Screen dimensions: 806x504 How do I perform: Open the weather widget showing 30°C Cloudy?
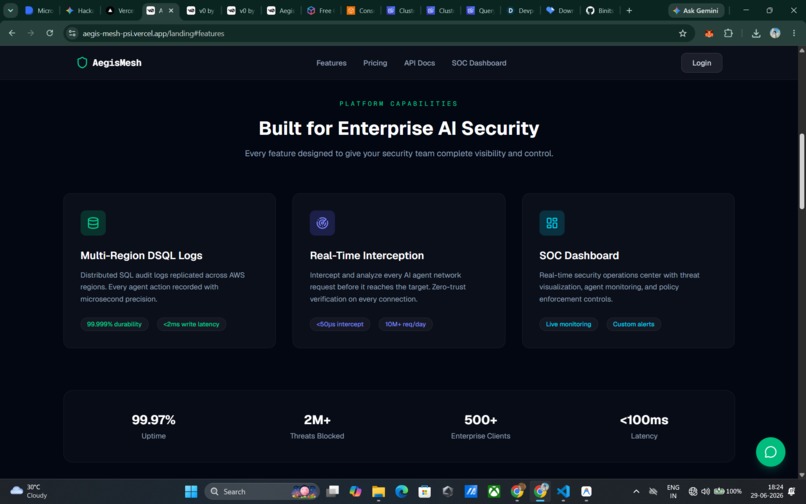29,491
